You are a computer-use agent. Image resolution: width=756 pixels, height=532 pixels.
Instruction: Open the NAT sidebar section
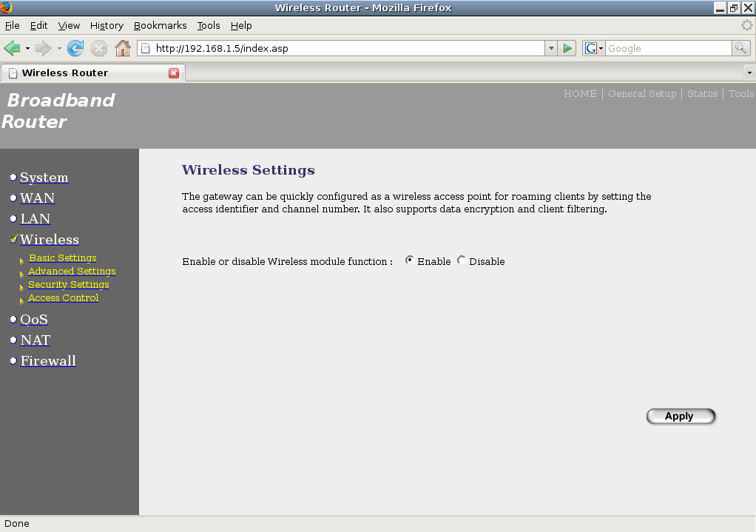tap(36, 340)
